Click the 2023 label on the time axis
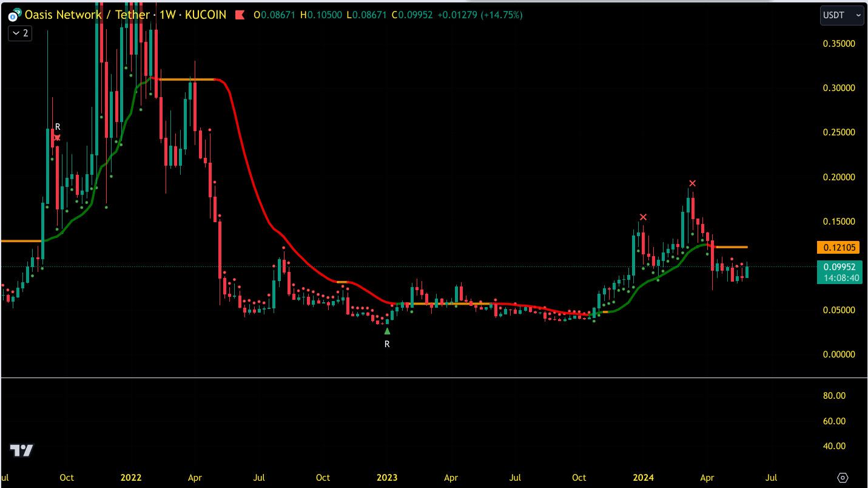Image resolution: width=868 pixels, height=488 pixels. 387,478
